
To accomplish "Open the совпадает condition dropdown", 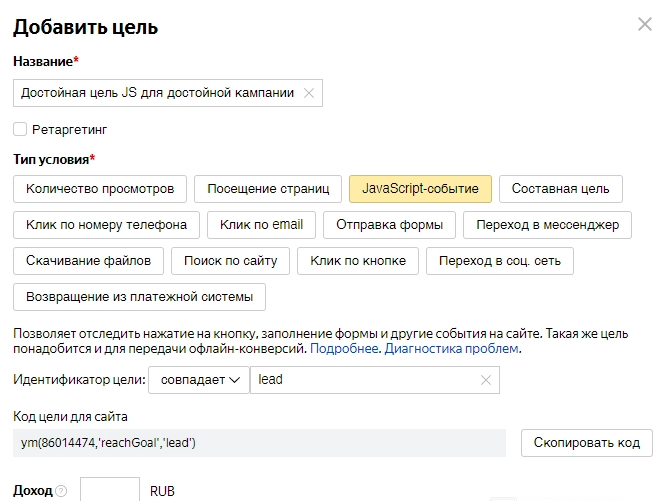I will tap(198, 380).
